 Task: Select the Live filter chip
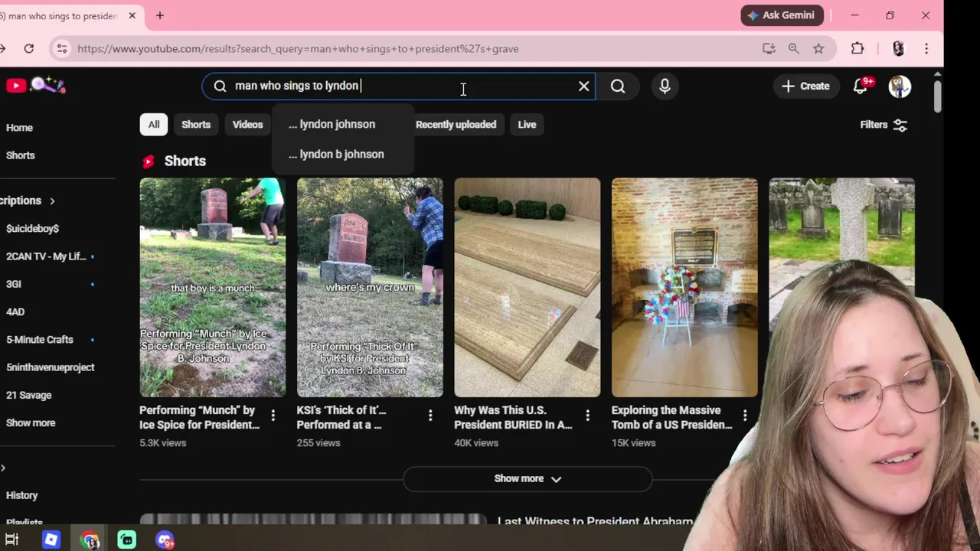[x=527, y=125]
